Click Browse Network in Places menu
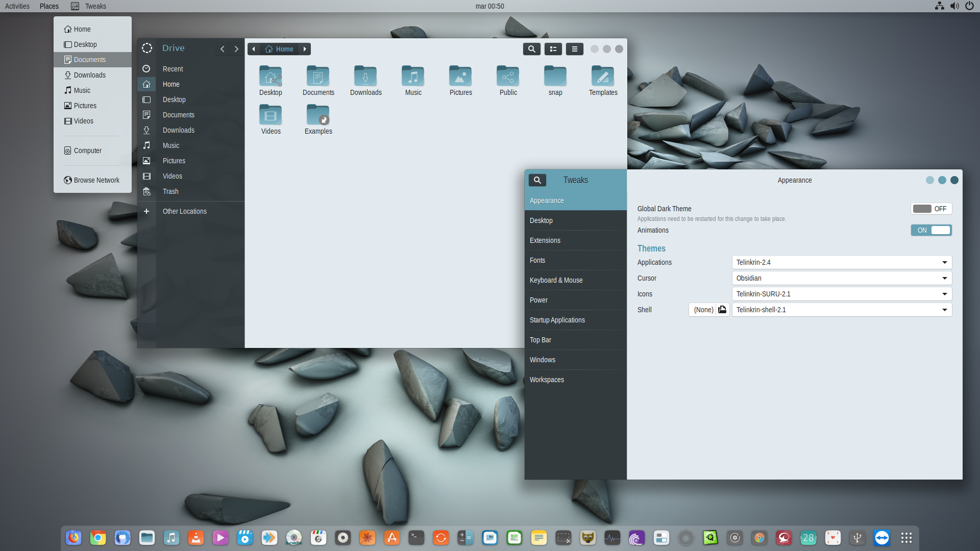 pos(96,180)
